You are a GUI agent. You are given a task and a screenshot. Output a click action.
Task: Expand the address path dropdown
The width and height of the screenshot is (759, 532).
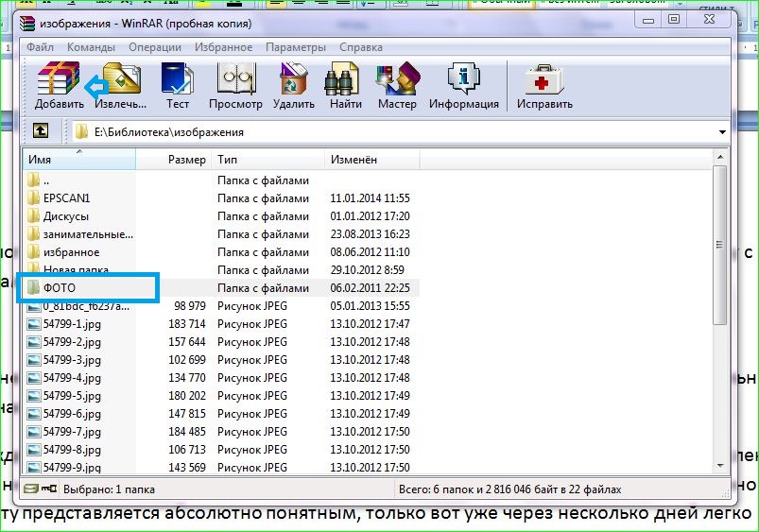tap(722, 131)
